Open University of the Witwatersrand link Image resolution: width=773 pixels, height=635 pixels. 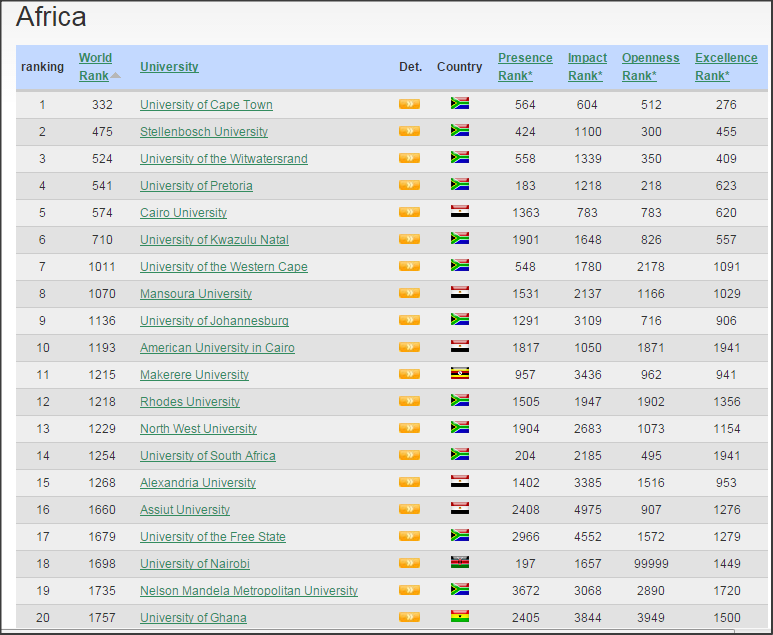tap(224, 159)
